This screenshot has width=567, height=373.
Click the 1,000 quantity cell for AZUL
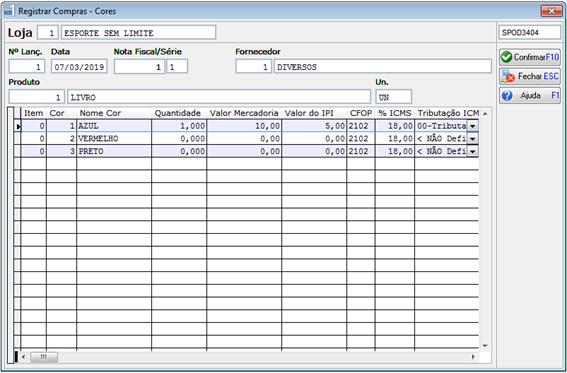179,126
